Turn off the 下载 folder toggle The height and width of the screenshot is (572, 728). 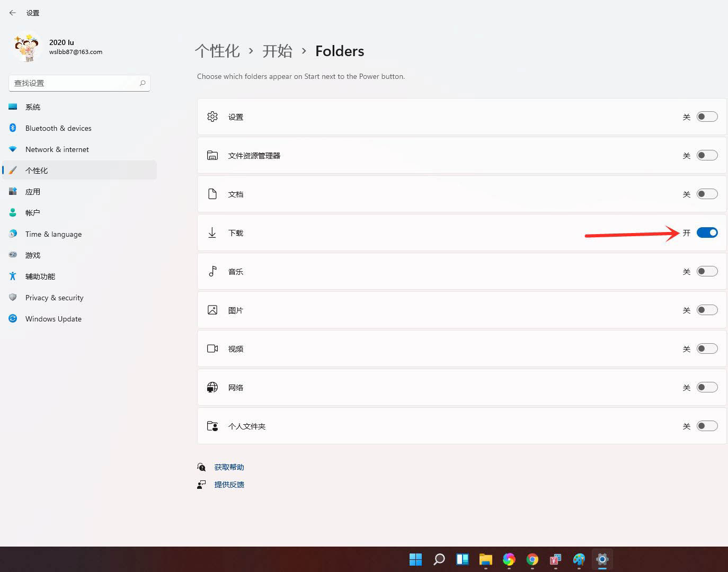[707, 233]
